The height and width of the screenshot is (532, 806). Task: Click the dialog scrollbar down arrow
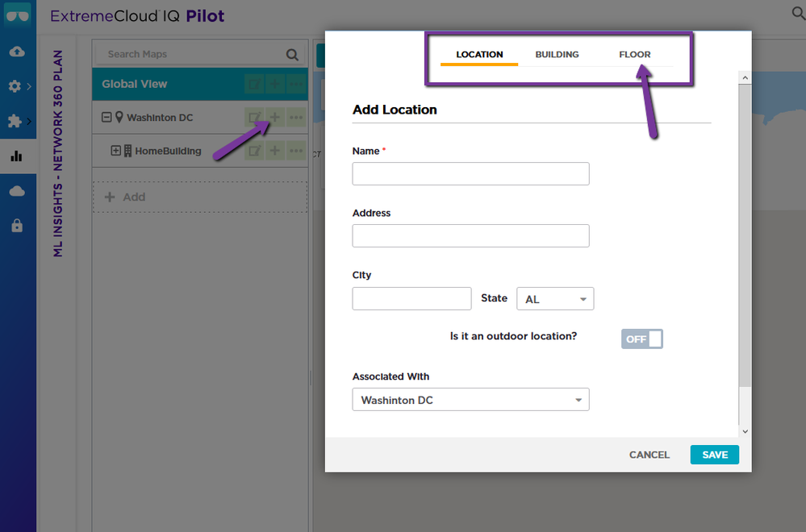pyautogui.click(x=745, y=431)
